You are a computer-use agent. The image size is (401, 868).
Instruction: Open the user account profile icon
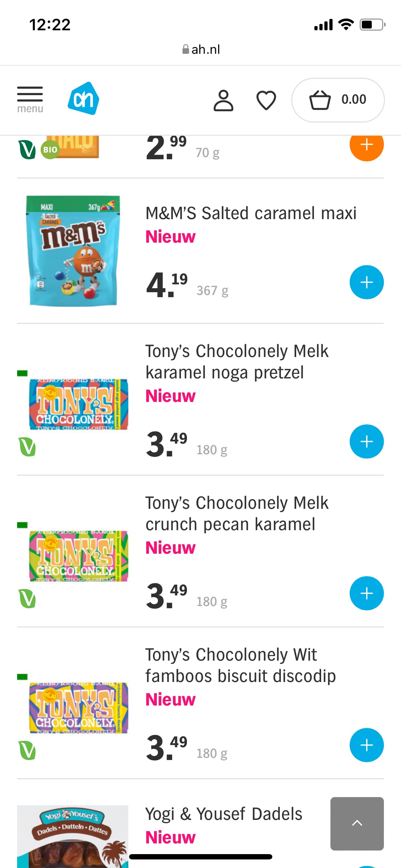tap(223, 100)
